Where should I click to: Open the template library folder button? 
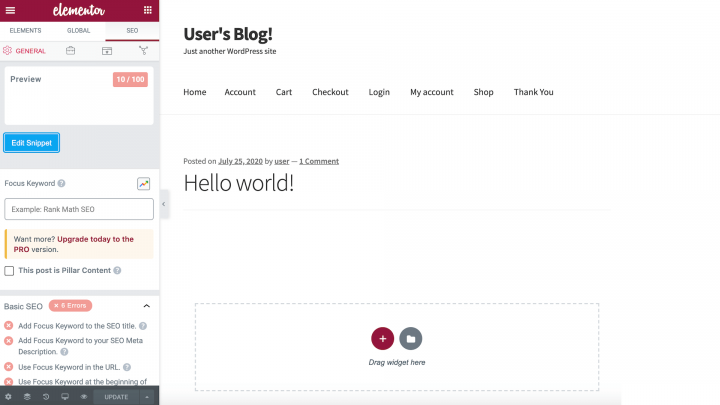point(411,338)
